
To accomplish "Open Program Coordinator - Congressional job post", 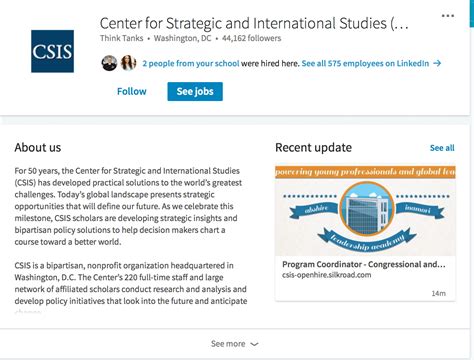I will [x=364, y=264].
